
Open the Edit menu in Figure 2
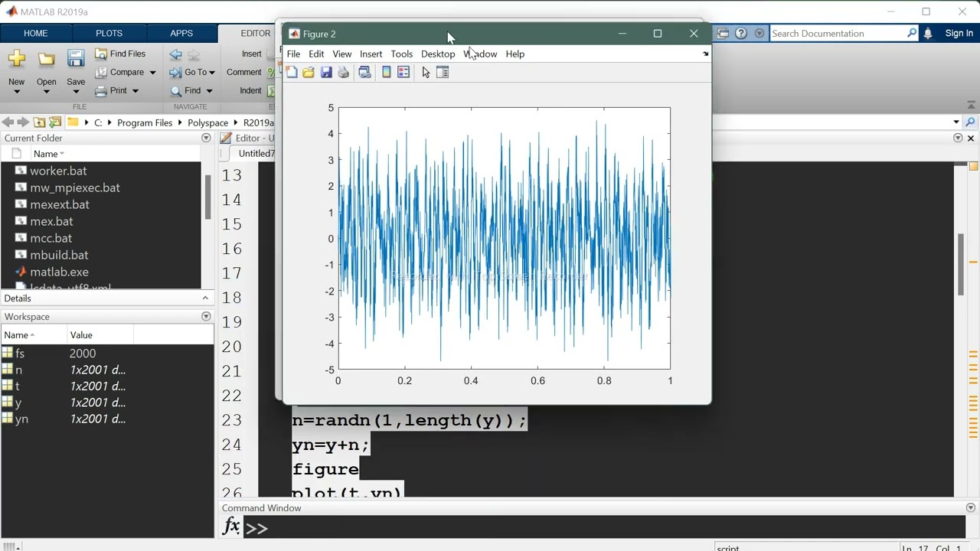316,54
